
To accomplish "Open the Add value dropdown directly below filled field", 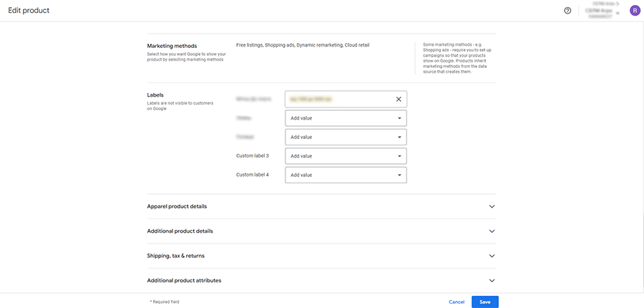I will (x=346, y=118).
